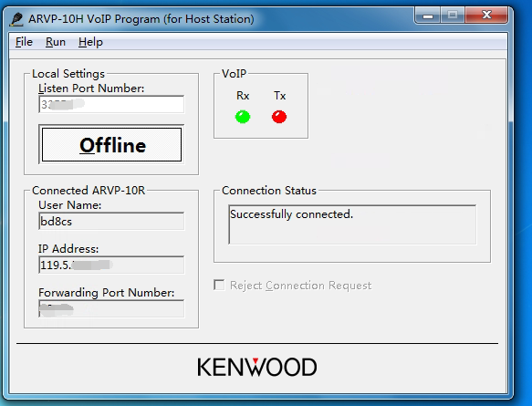Click the Rx label in VoIP group
Screen dimensions: 532x406
[243, 96]
